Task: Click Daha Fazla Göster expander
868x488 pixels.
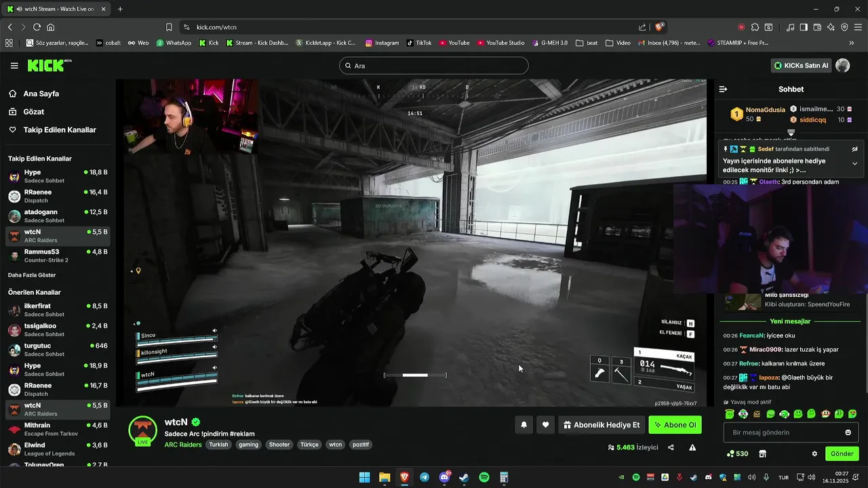Action: [32, 275]
